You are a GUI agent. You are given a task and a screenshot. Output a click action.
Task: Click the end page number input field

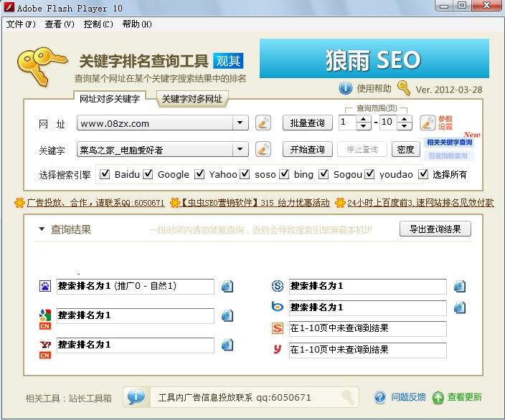[x=388, y=123]
